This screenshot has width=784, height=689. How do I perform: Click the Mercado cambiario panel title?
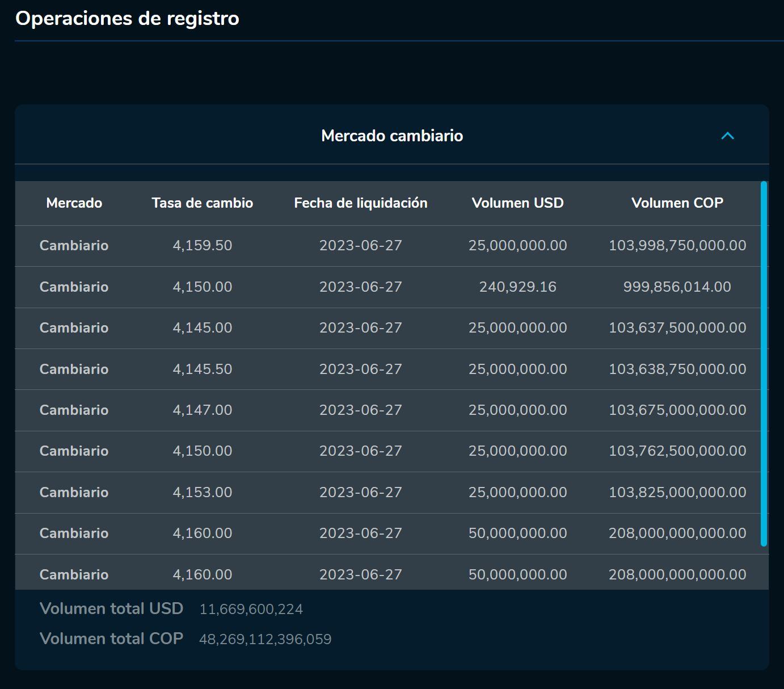392,136
